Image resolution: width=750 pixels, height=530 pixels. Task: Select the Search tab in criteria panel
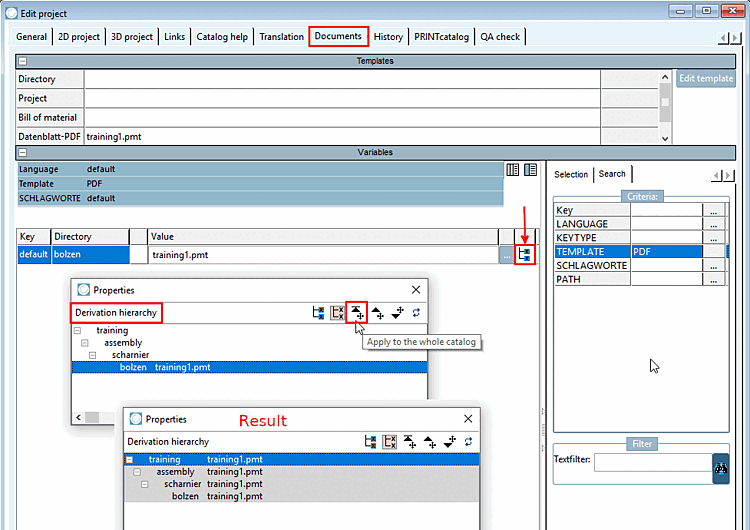click(x=612, y=174)
